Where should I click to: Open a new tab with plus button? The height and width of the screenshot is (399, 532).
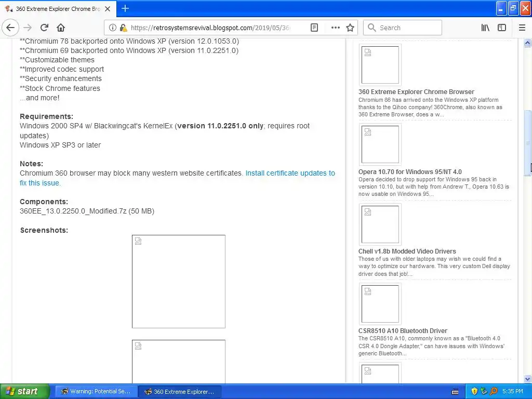(125, 8)
